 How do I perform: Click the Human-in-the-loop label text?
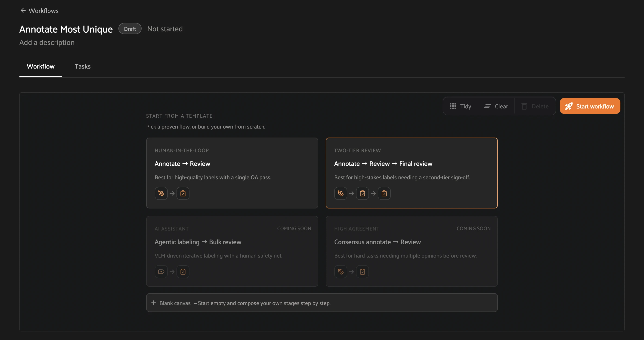[182, 151]
